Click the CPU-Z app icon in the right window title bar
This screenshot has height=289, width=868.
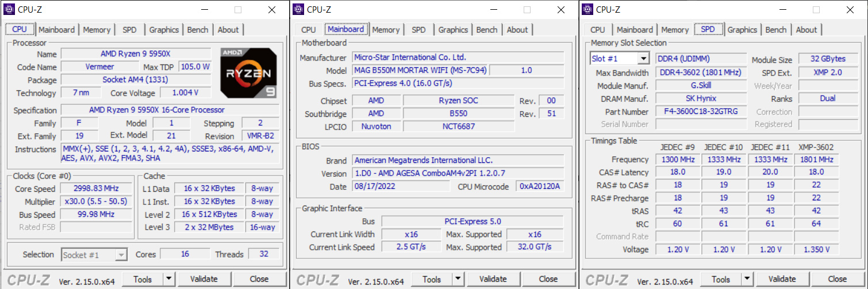tap(587, 9)
